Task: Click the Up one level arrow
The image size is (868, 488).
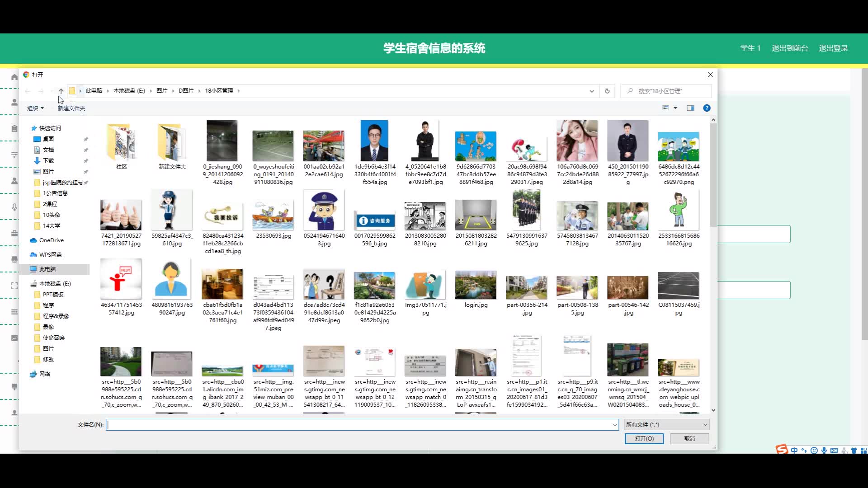Action: coord(61,91)
